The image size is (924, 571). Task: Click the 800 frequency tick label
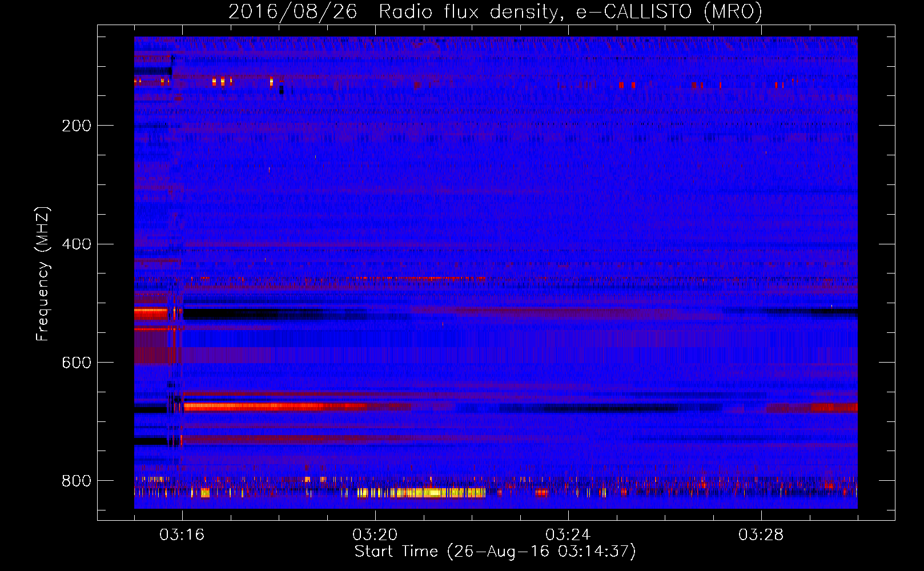tap(77, 481)
